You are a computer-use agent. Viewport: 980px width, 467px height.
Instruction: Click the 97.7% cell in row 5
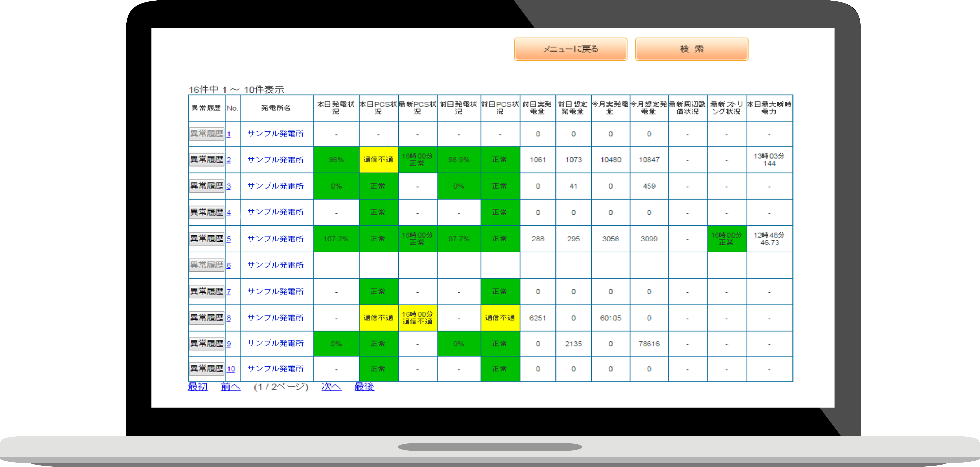pyautogui.click(x=459, y=239)
